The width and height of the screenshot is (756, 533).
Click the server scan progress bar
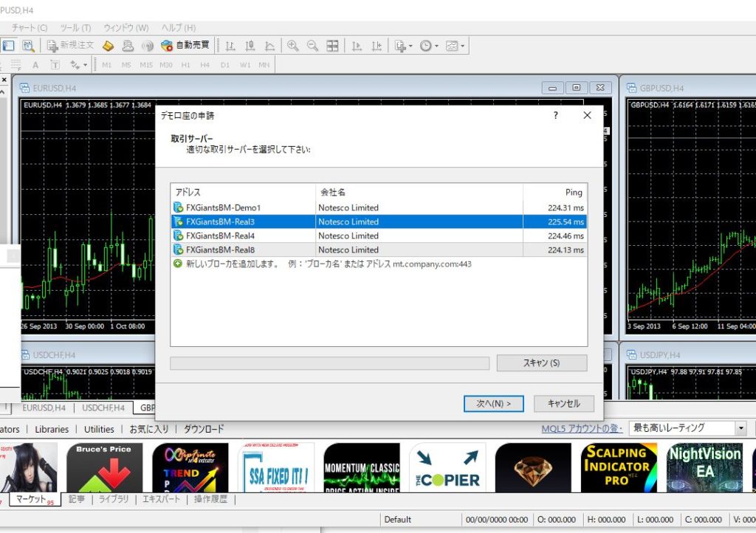(330, 363)
